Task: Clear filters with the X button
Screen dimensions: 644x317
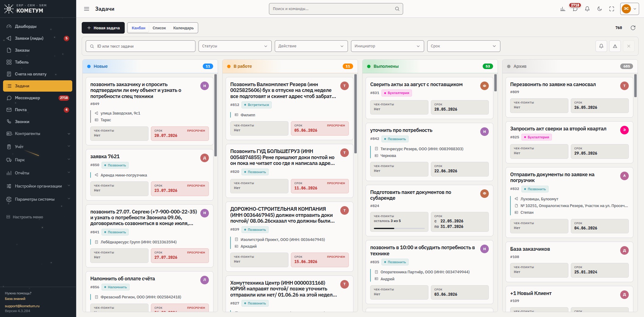Action: (629, 46)
